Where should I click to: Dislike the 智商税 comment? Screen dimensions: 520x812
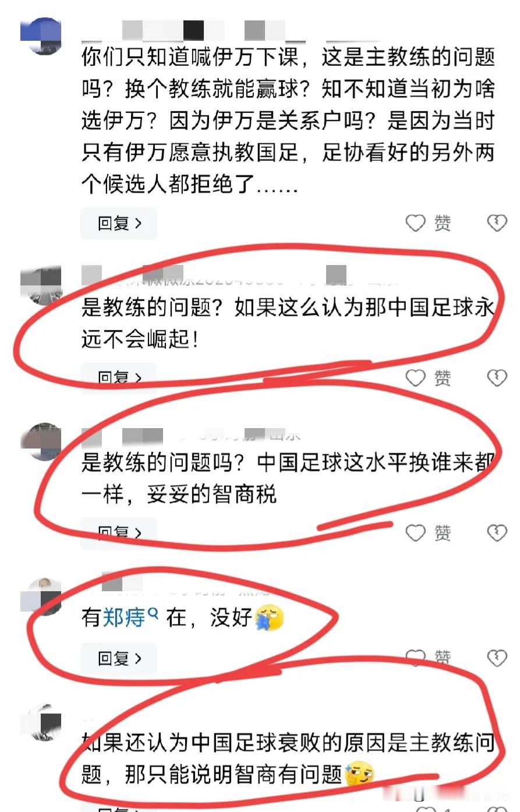click(497, 533)
